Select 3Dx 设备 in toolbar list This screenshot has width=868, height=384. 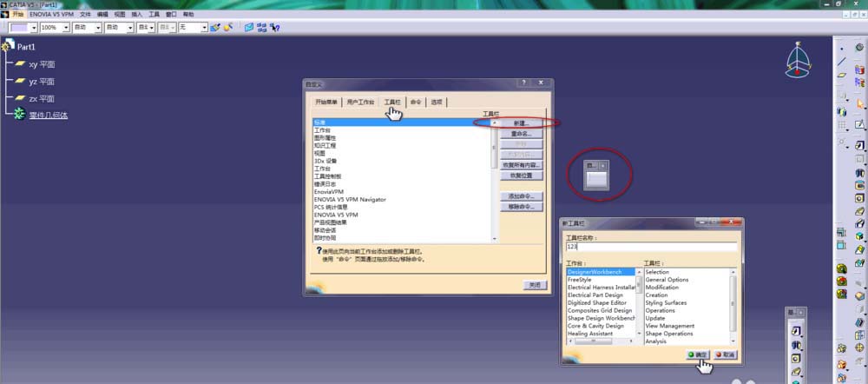point(325,161)
